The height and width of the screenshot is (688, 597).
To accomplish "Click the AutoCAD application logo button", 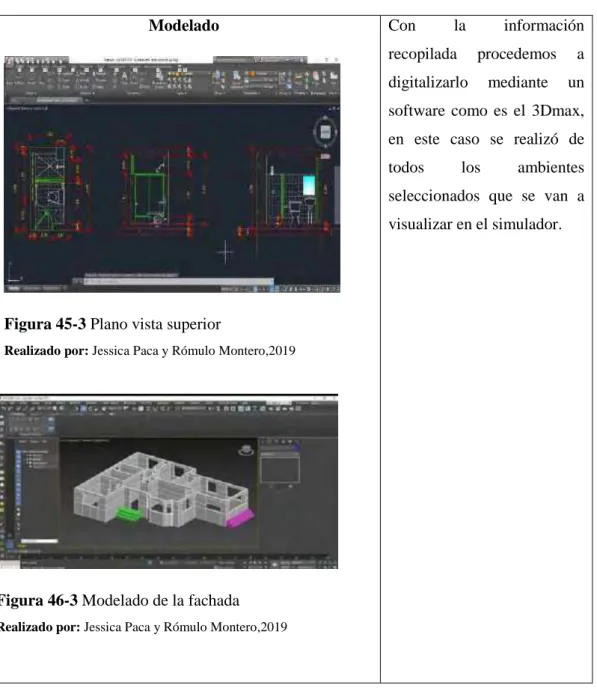I will (x=9, y=60).
